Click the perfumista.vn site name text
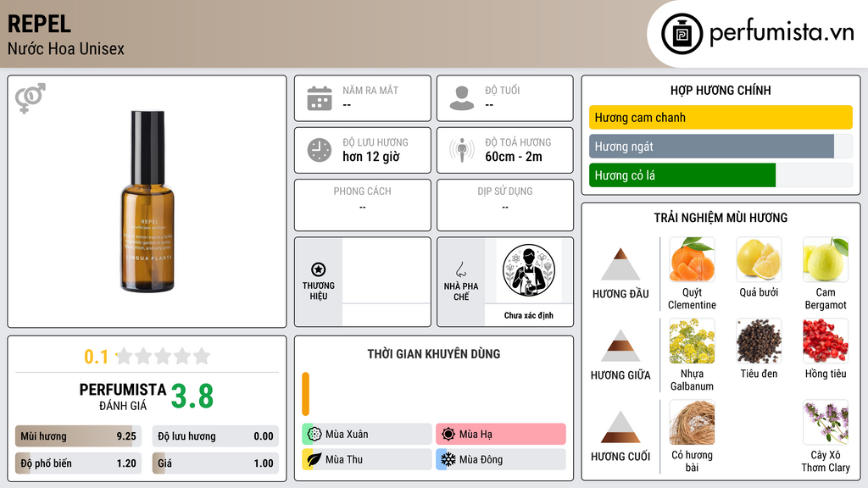Viewport: 868px width, 488px height. 782,33
